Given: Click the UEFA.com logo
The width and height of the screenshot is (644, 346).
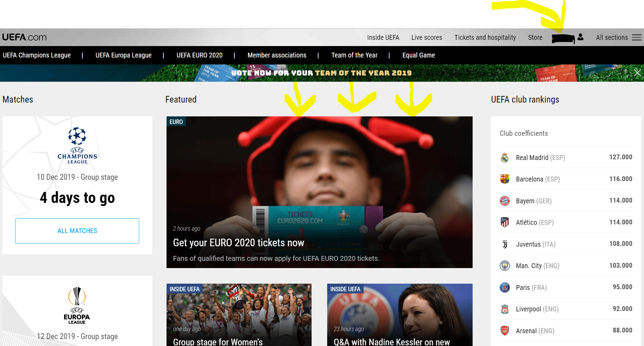Looking at the screenshot, I should point(24,37).
